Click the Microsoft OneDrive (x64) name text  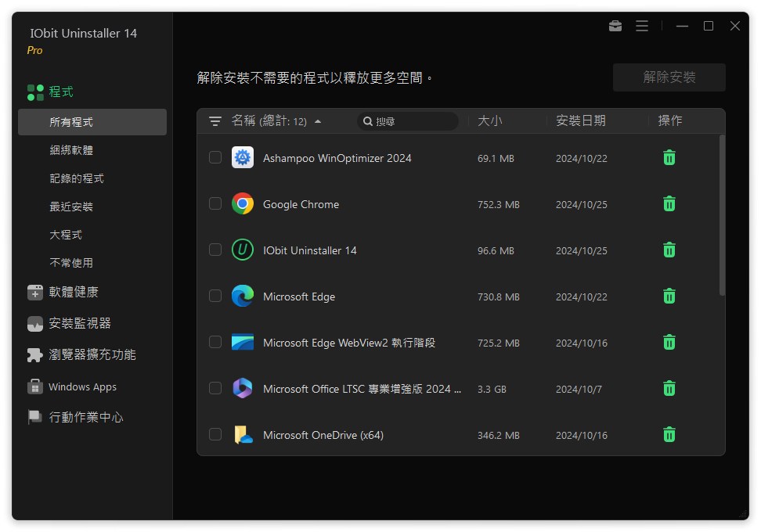(x=323, y=435)
